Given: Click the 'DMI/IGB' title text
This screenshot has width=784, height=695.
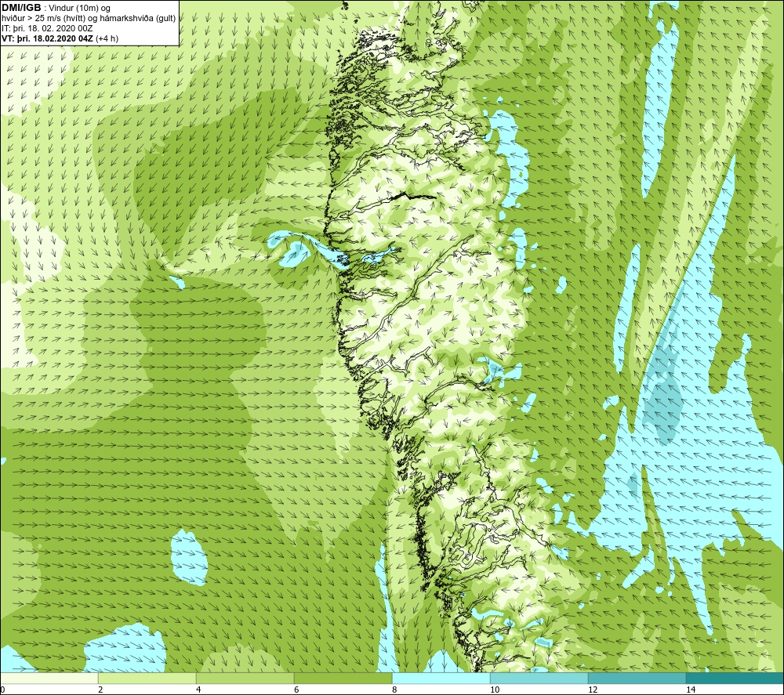Looking at the screenshot, I should click(x=21, y=8).
